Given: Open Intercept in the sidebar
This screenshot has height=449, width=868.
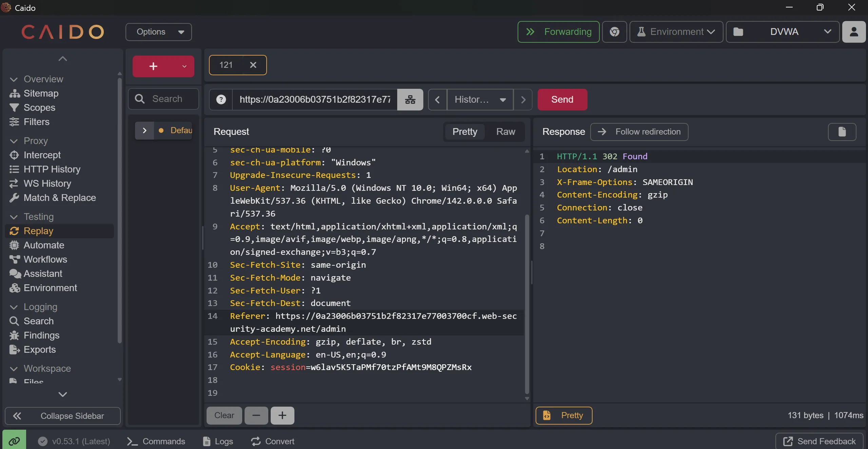Looking at the screenshot, I should pyautogui.click(x=42, y=155).
